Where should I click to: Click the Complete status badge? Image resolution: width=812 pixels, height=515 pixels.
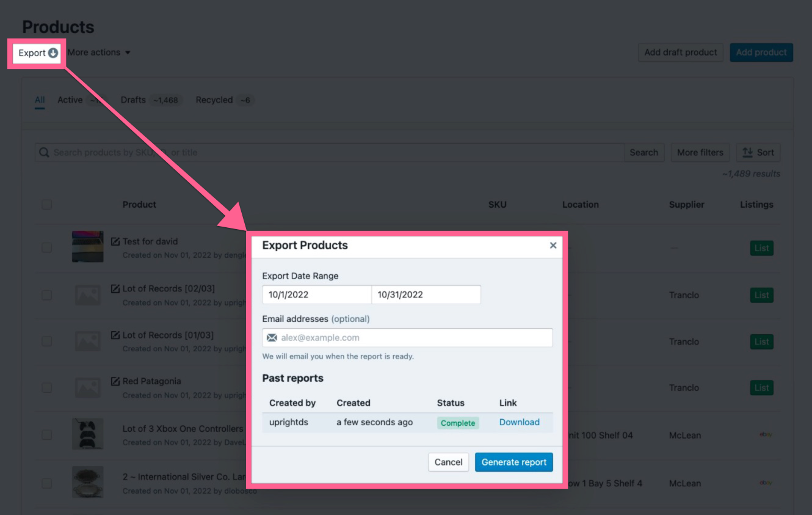point(458,423)
